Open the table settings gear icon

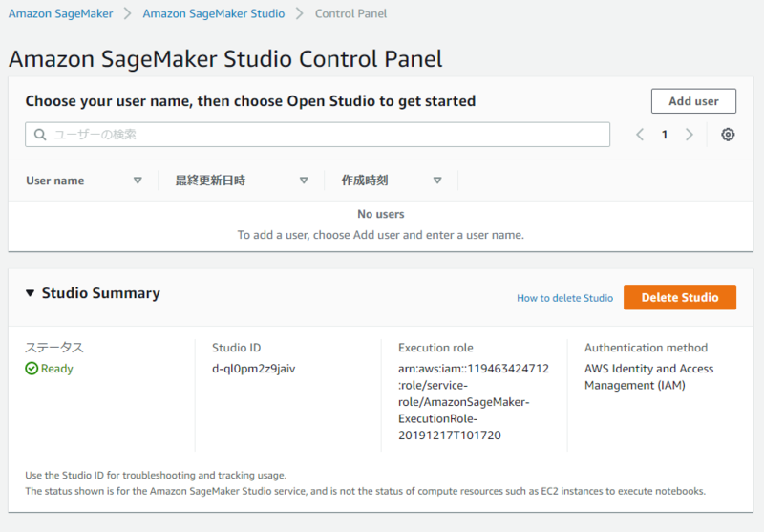pyautogui.click(x=728, y=135)
